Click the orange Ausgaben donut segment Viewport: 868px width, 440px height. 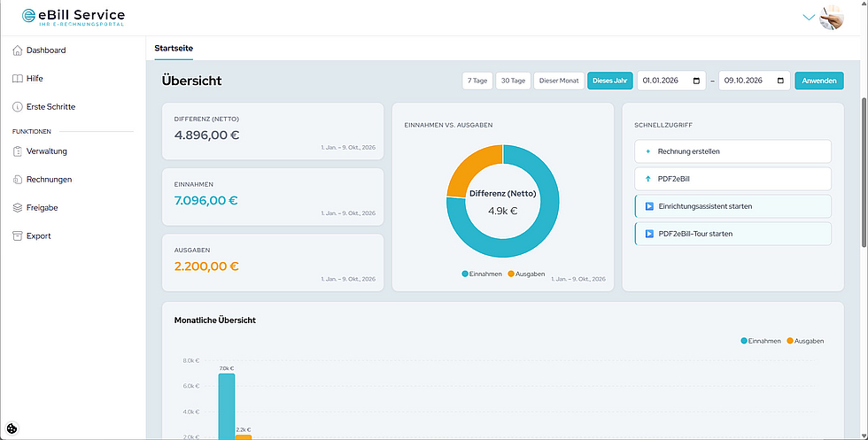(x=469, y=166)
